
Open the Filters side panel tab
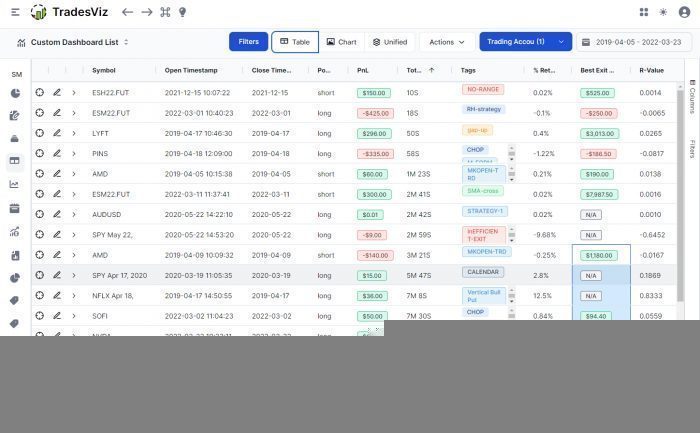tap(692, 149)
